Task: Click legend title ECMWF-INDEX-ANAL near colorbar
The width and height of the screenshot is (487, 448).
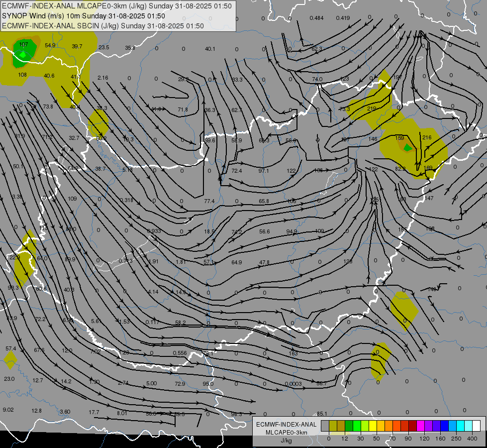Action: [x=286, y=425]
